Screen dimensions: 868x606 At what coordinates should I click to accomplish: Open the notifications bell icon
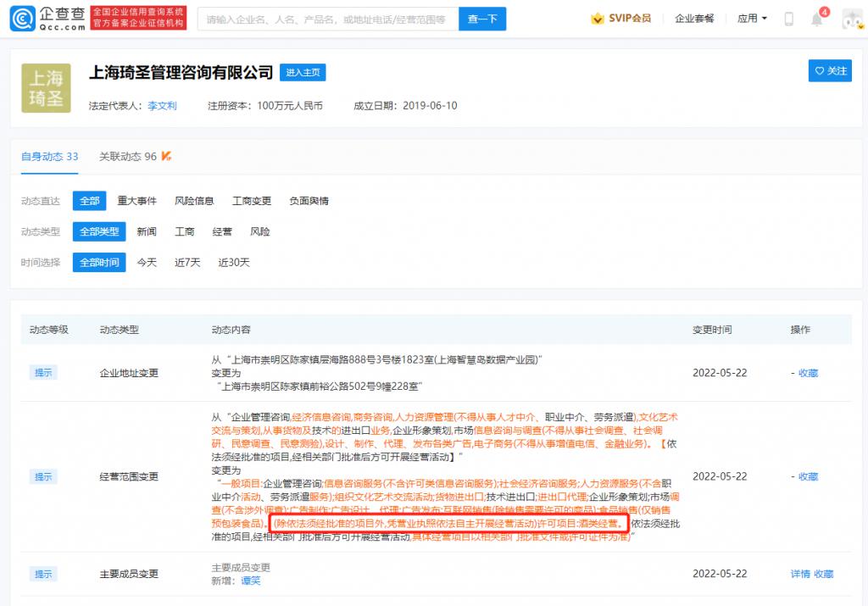pyautogui.click(x=817, y=19)
